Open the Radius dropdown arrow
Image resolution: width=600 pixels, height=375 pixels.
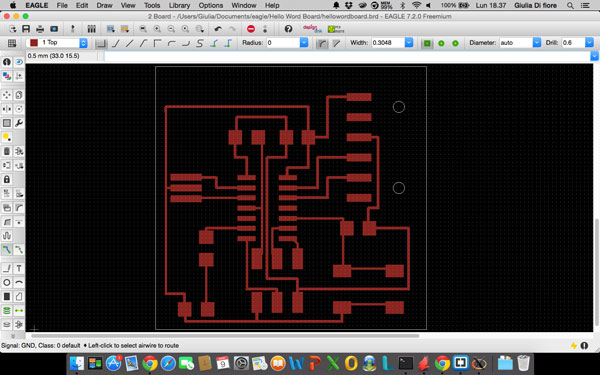tap(304, 42)
